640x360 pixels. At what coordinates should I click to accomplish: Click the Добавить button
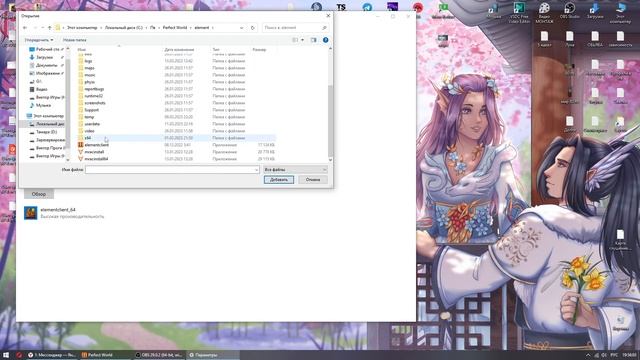click(279, 180)
